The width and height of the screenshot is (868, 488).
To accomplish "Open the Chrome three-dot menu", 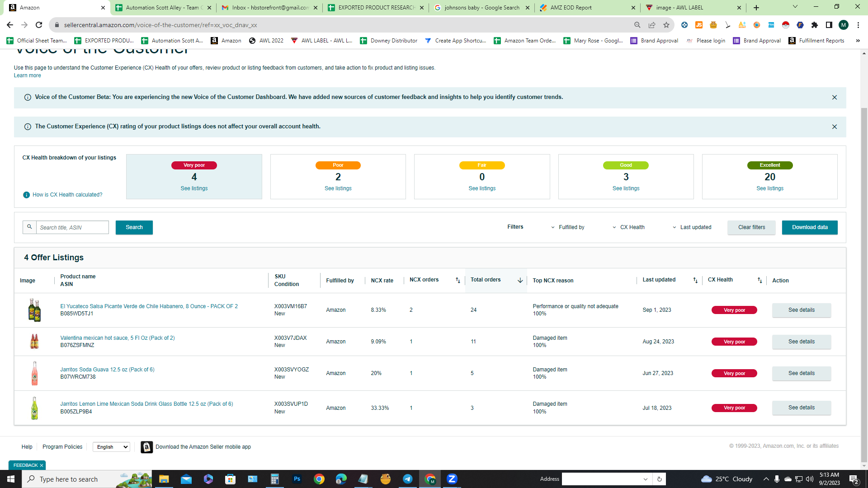I will [x=858, y=25].
